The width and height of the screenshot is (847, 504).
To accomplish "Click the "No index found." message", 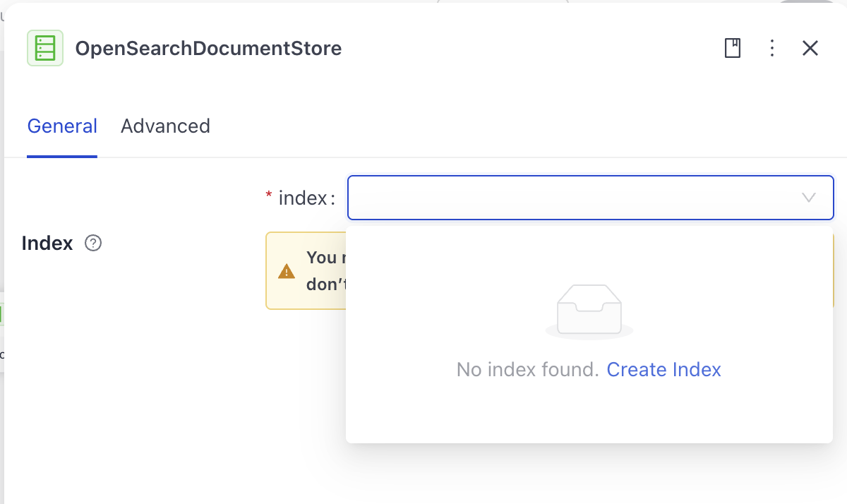I will pyautogui.click(x=528, y=369).
